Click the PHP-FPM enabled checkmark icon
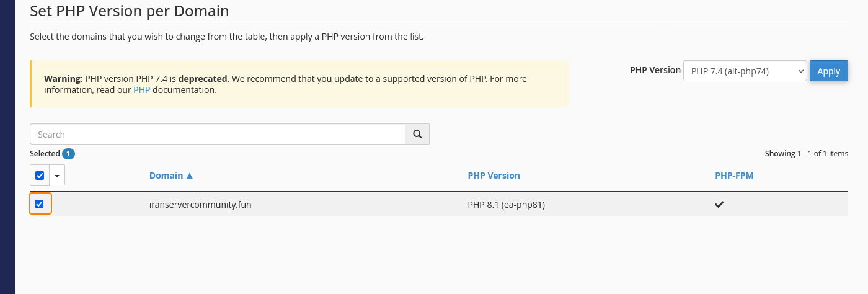This screenshot has width=868, height=294. [x=719, y=205]
